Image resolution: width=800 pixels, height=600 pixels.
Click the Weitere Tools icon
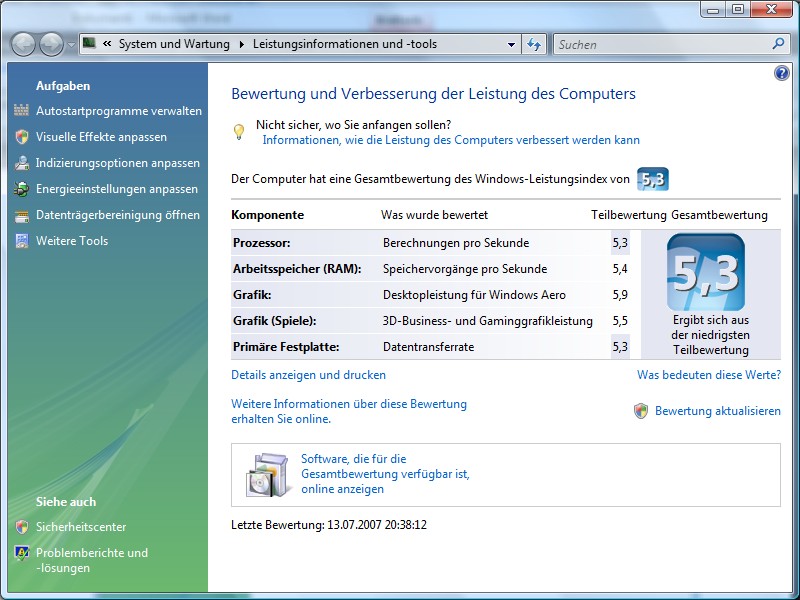pyautogui.click(x=21, y=241)
